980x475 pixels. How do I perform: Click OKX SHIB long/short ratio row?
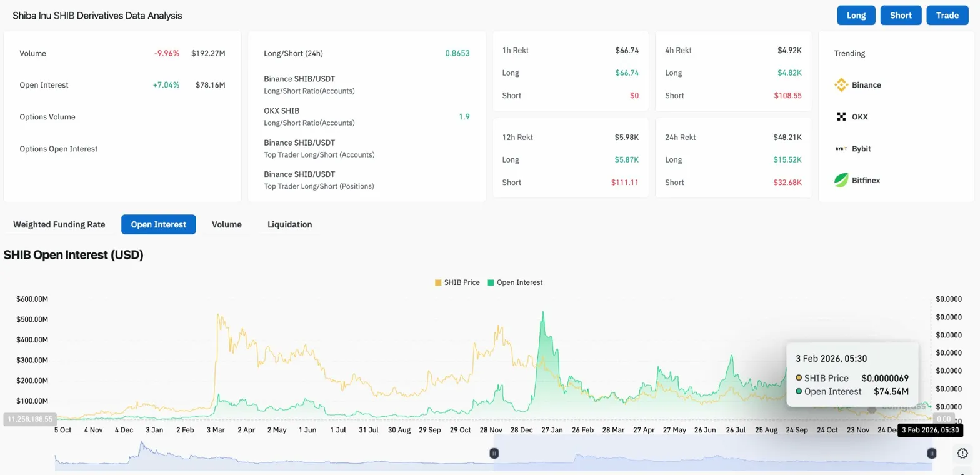[x=366, y=116]
